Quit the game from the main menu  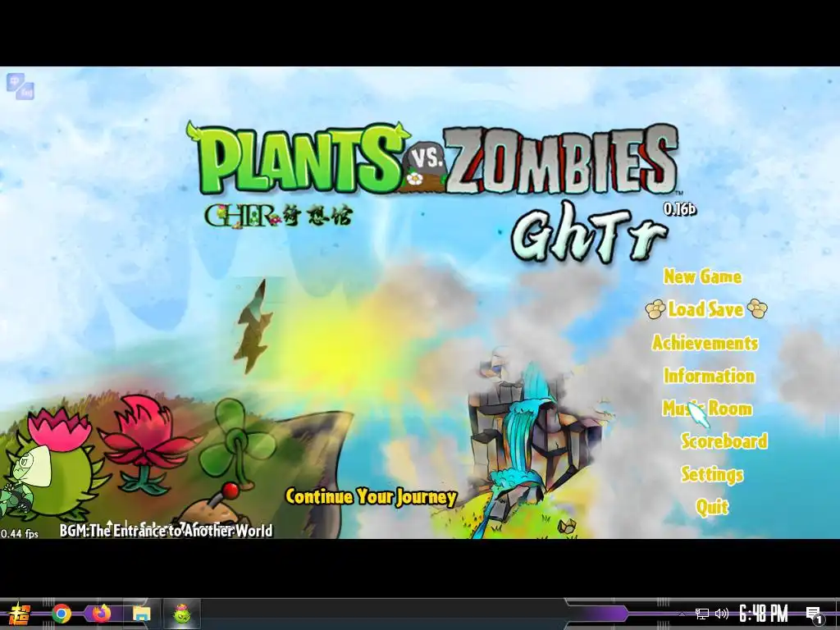coord(712,507)
